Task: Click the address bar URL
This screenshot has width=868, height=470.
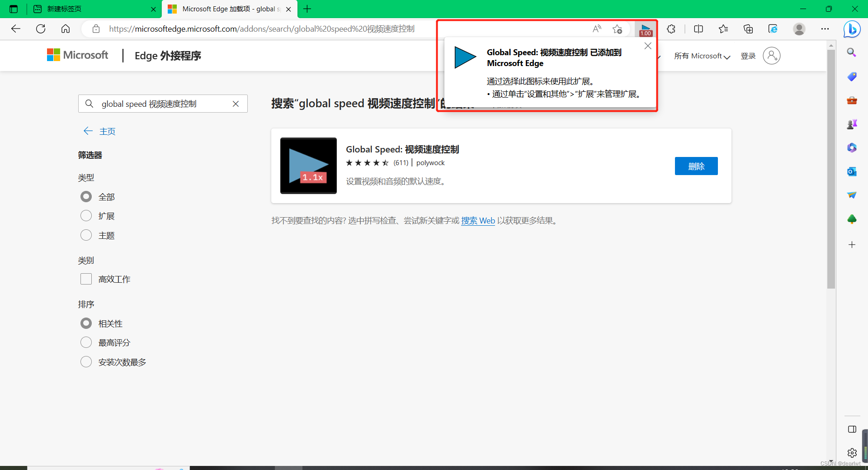Action: point(262,29)
